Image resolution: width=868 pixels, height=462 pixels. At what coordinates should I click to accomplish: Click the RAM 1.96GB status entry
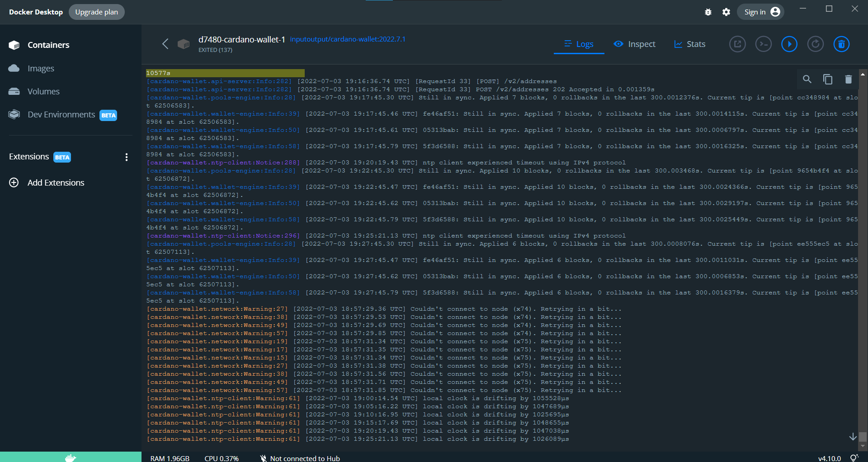click(x=170, y=458)
